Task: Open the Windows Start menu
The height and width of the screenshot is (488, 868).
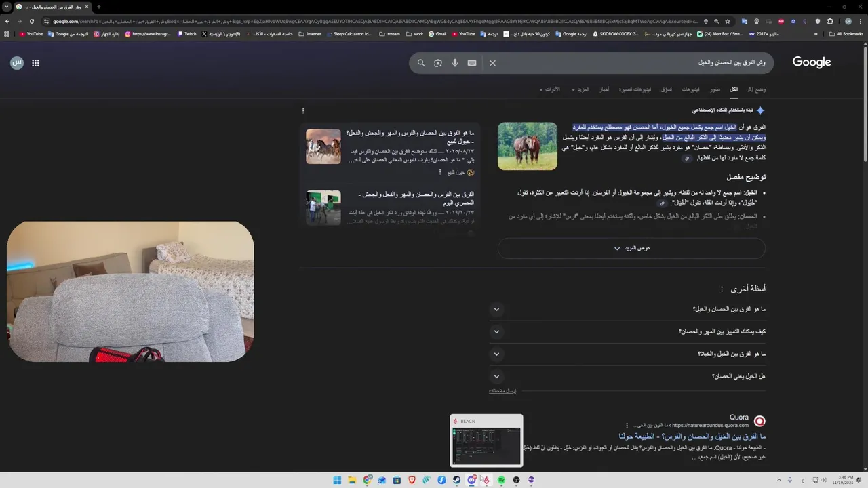Action: [x=337, y=480]
